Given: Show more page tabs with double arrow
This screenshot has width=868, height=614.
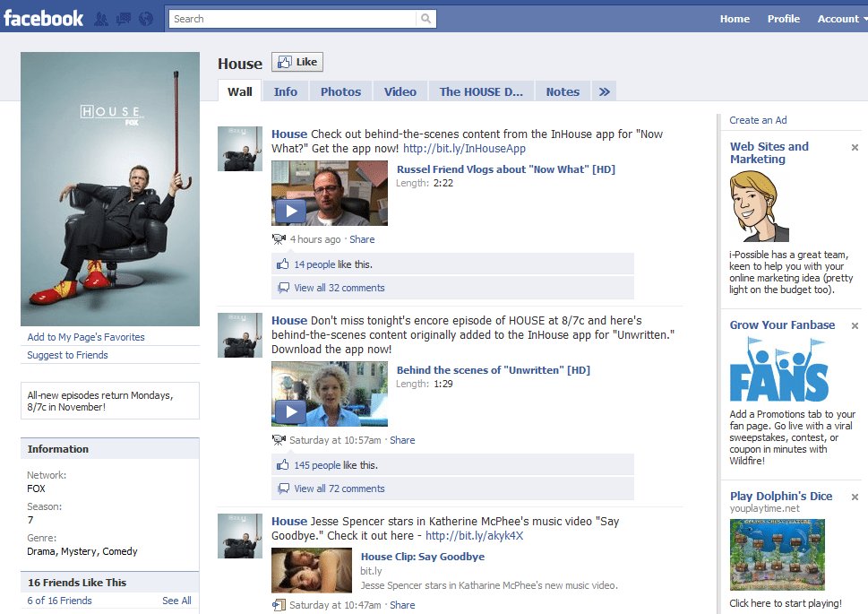Looking at the screenshot, I should click(x=604, y=92).
